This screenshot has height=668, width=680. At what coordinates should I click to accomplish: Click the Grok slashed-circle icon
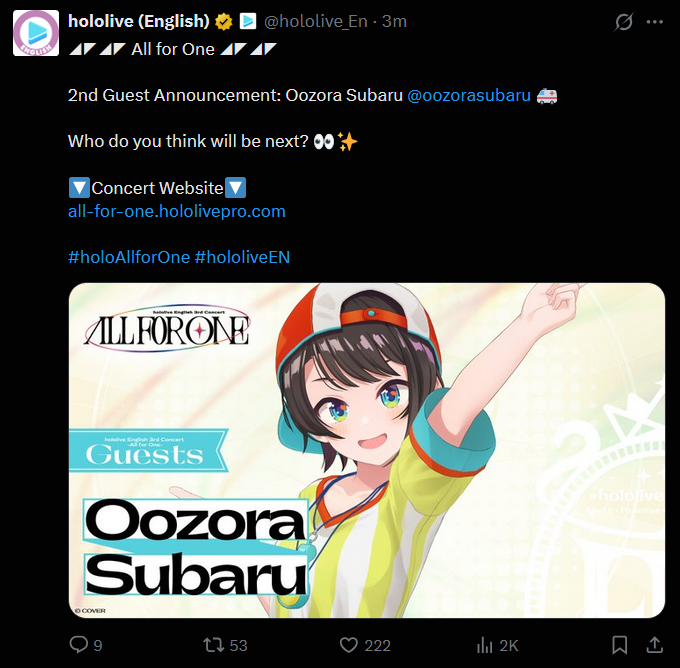(x=624, y=22)
